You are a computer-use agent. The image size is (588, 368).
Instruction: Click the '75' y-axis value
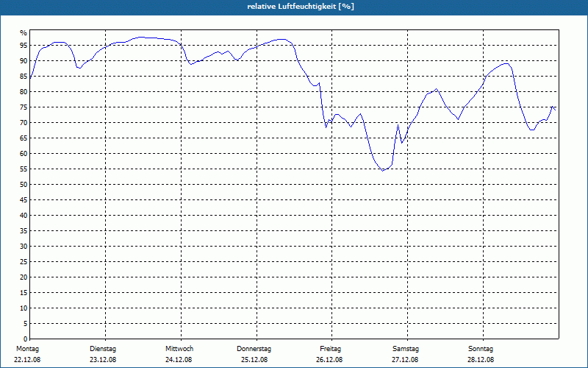(24, 107)
